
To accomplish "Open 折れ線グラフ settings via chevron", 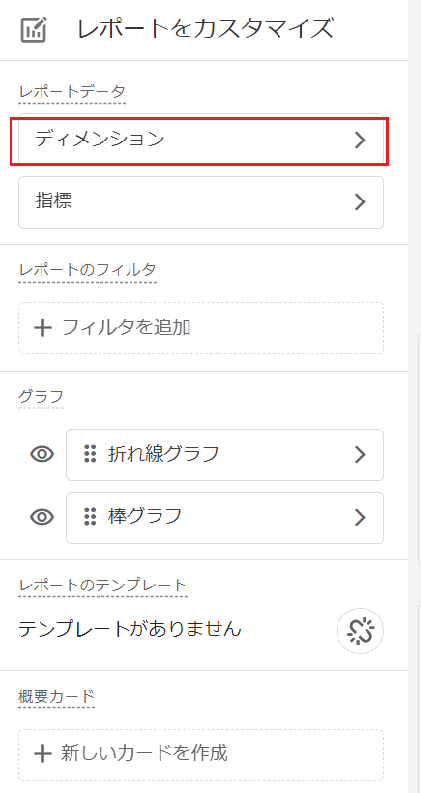I will [360, 455].
